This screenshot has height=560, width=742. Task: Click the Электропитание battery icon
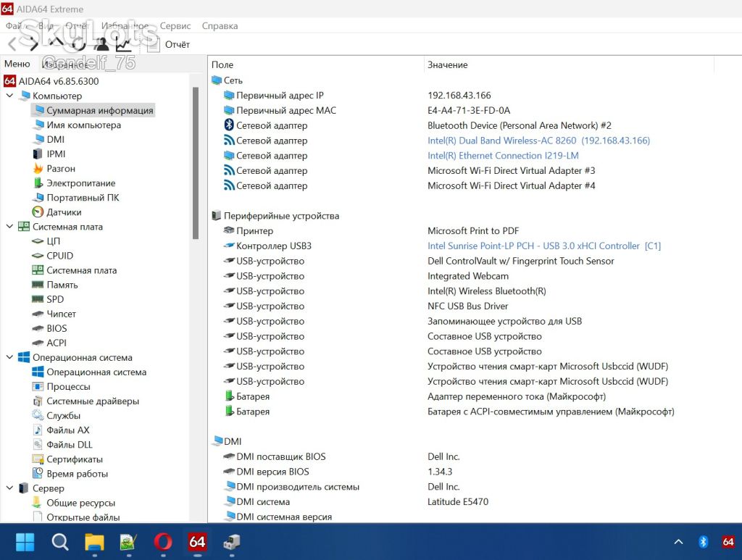[x=38, y=183]
